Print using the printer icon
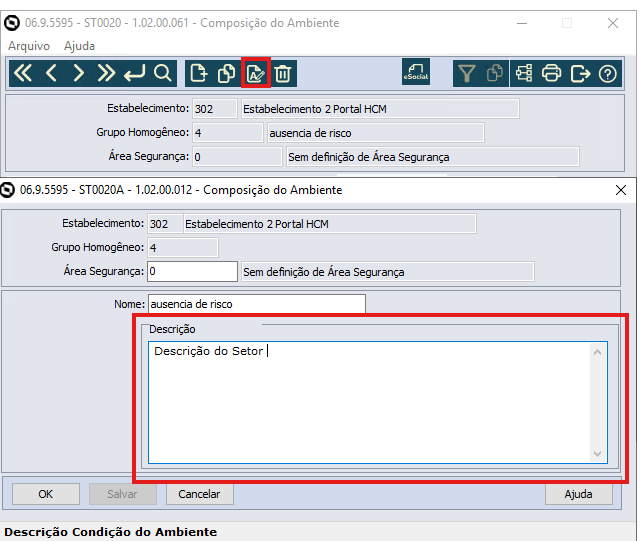The height and width of the screenshot is (541, 640). (x=551, y=73)
